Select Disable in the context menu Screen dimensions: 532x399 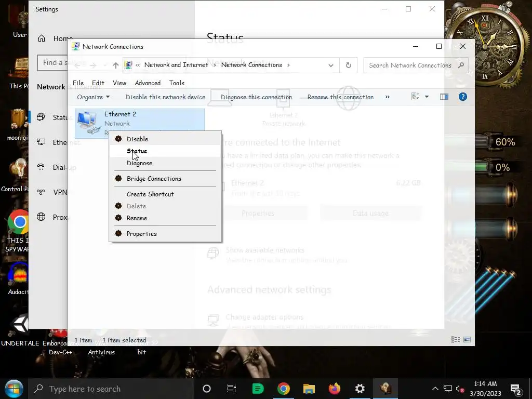pos(165,139)
